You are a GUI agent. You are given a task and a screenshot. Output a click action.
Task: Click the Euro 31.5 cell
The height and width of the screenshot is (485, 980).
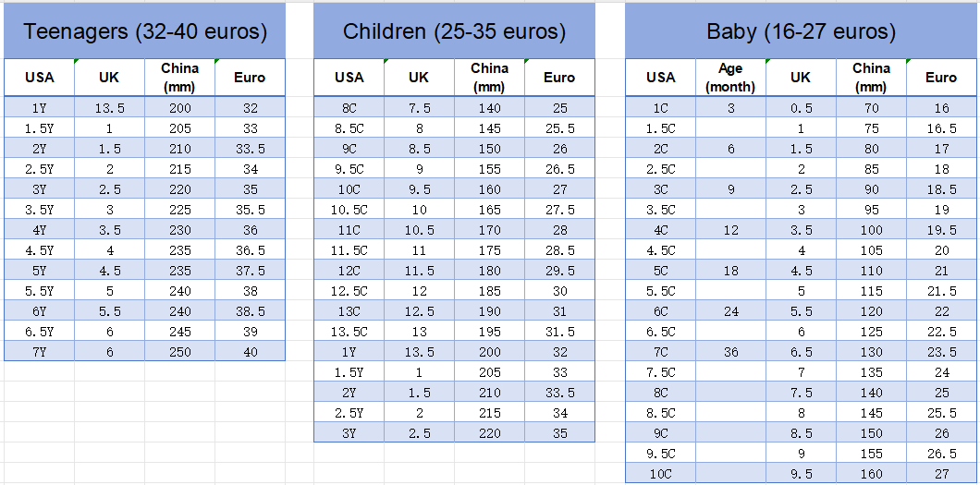pyautogui.click(x=558, y=331)
